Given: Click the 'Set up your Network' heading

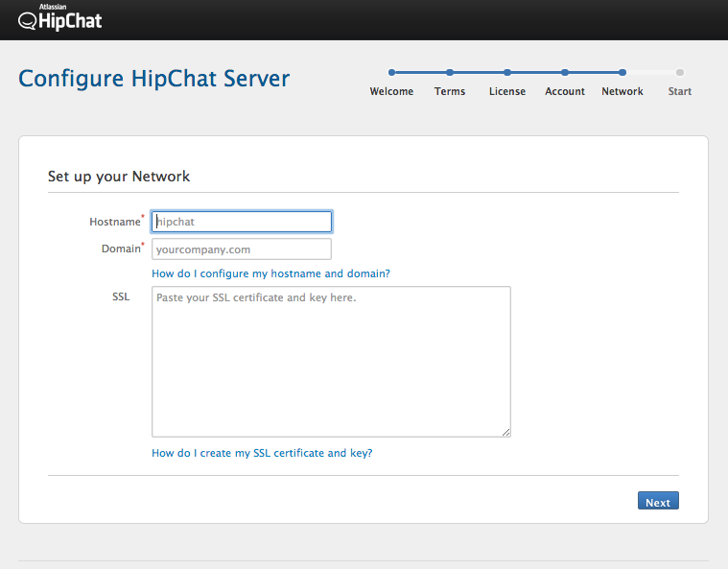Looking at the screenshot, I should [x=119, y=177].
